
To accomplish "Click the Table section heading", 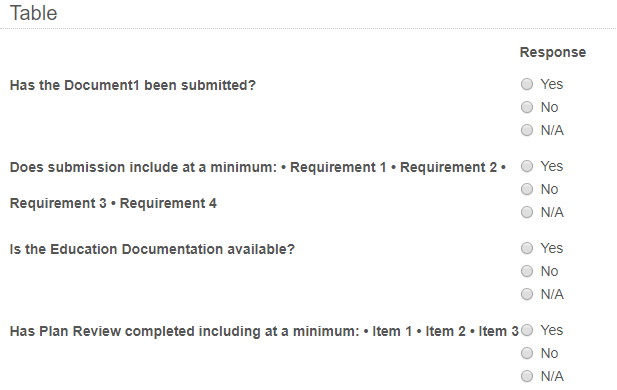I will coord(33,13).
